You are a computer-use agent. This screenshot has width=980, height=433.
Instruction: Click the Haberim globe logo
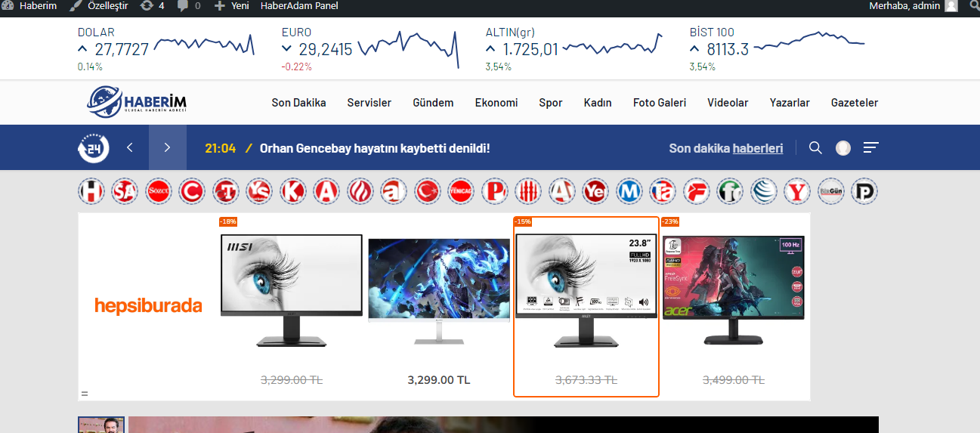pyautogui.click(x=137, y=102)
